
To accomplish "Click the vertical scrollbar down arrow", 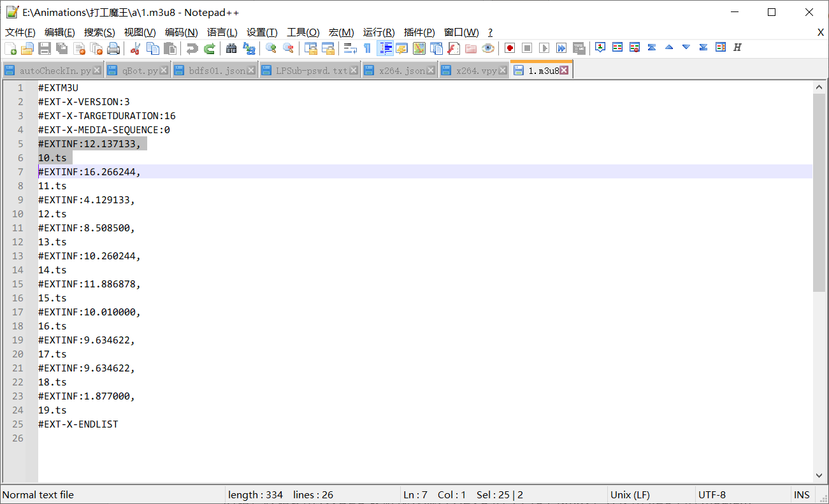I will click(x=819, y=475).
